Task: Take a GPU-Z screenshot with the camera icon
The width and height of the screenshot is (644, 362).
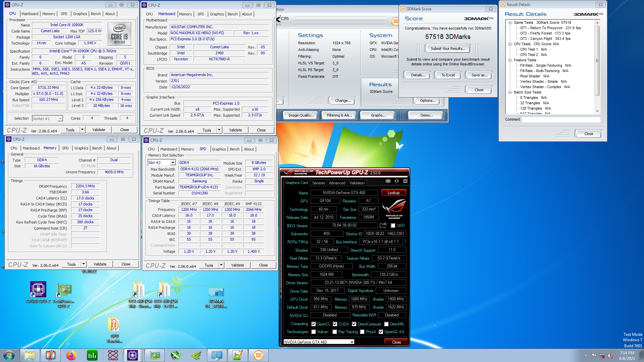Action: [x=388, y=181]
